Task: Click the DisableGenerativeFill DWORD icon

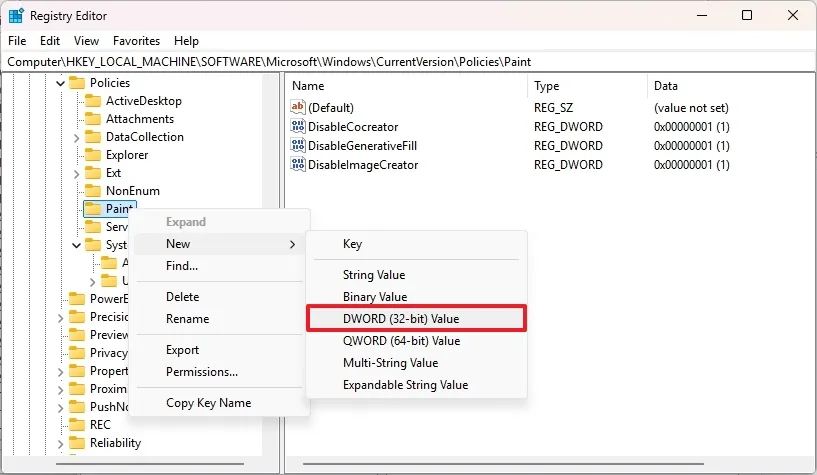Action: 297,146
